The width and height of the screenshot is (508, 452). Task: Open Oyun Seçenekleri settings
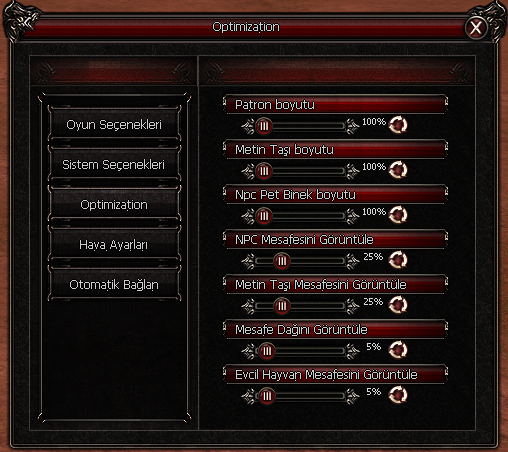point(114,125)
